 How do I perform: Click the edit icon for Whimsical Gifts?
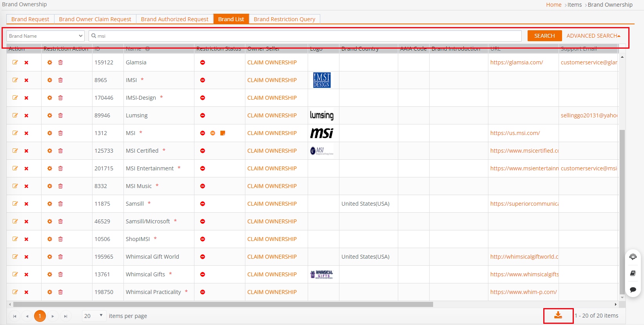pyautogui.click(x=15, y=274)
